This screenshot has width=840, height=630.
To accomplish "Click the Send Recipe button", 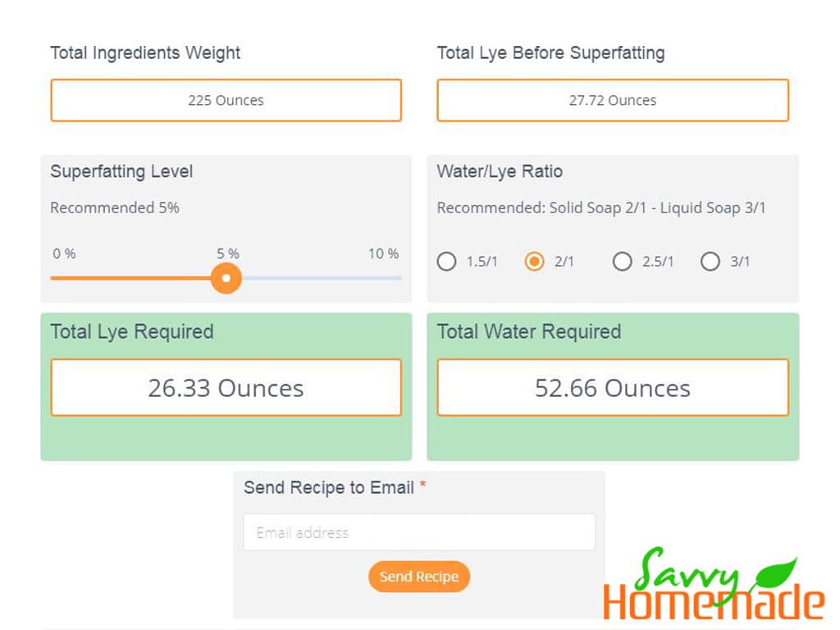I will 419,577.
